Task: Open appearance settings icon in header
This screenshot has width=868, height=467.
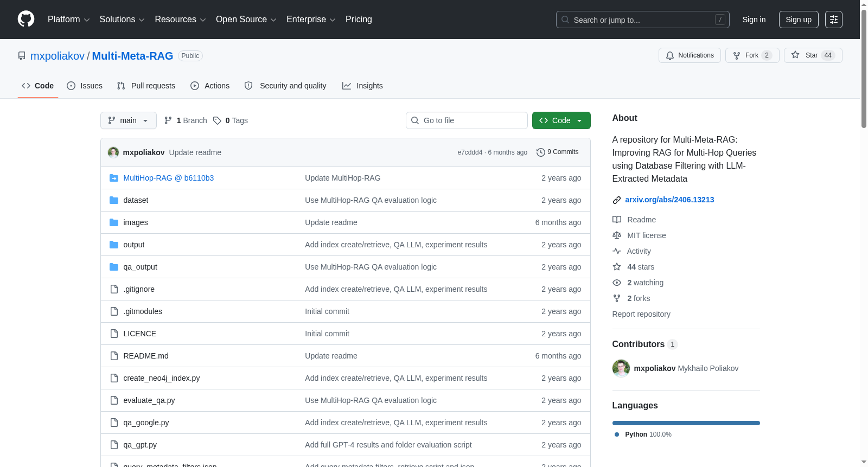Action: (834, 20)
